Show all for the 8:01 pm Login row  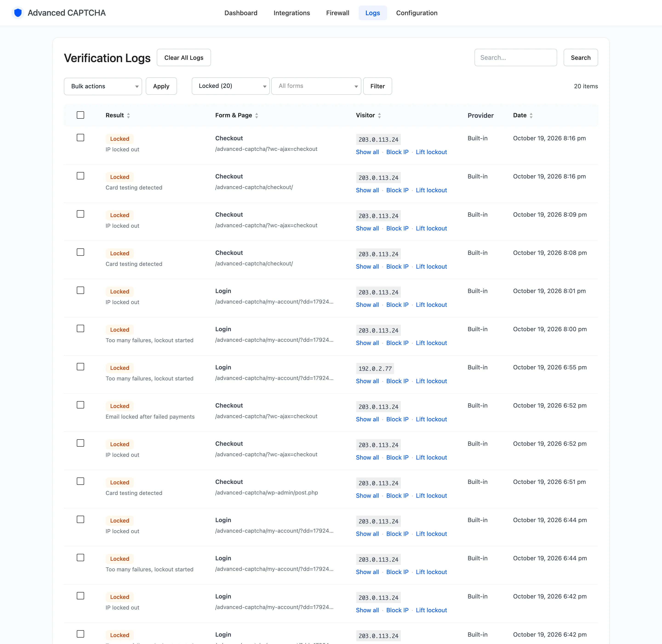pyautogui.click(x=367, y=305)
